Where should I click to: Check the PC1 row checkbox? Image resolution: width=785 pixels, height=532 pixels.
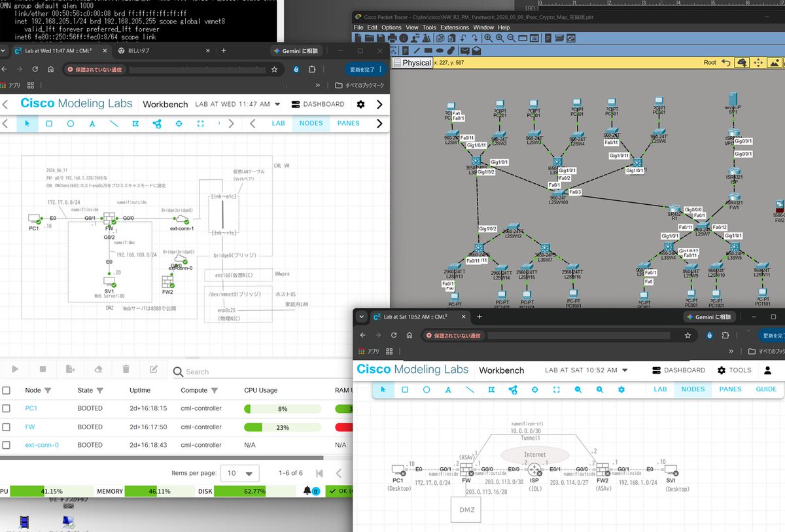point(6,408)
